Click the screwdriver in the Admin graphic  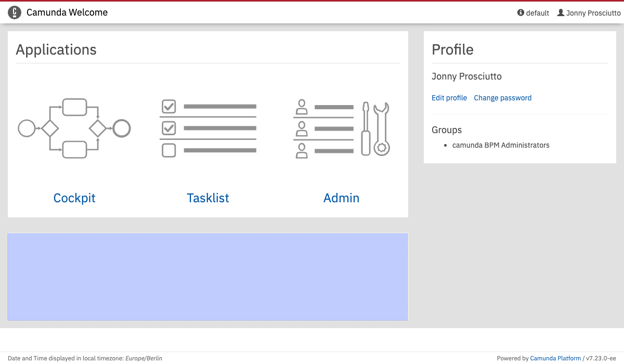[x=366, y=128]
